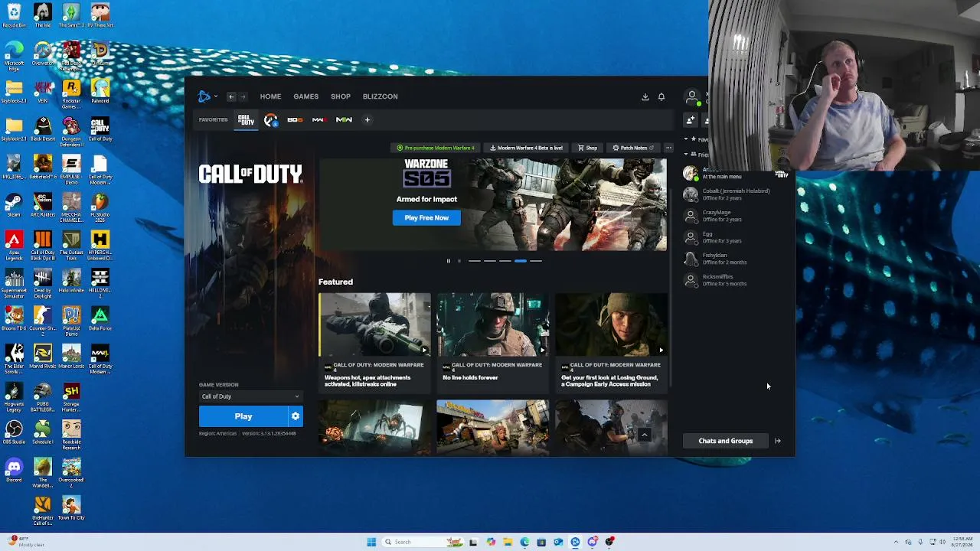The height and width of the screenshot is (551, 980).
Task: Open File Explorer from taskbar
Action: [x=508, y=542]
